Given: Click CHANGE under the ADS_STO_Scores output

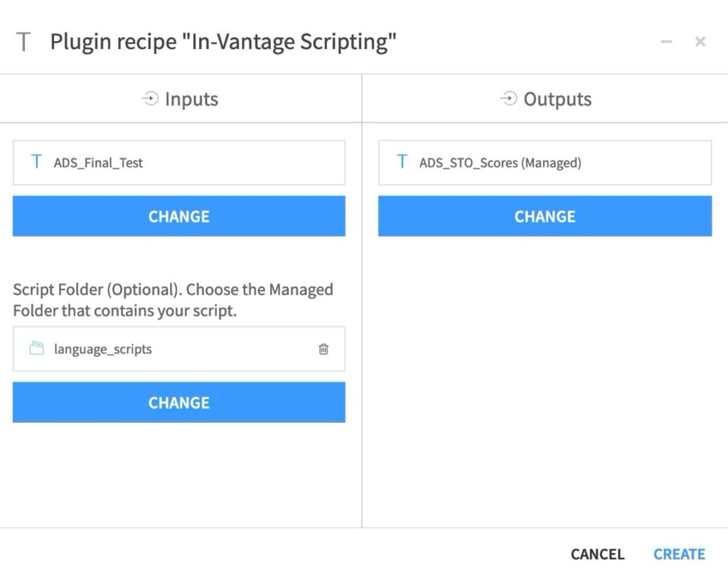Looking at the screenshot, I should coord(545,217).
